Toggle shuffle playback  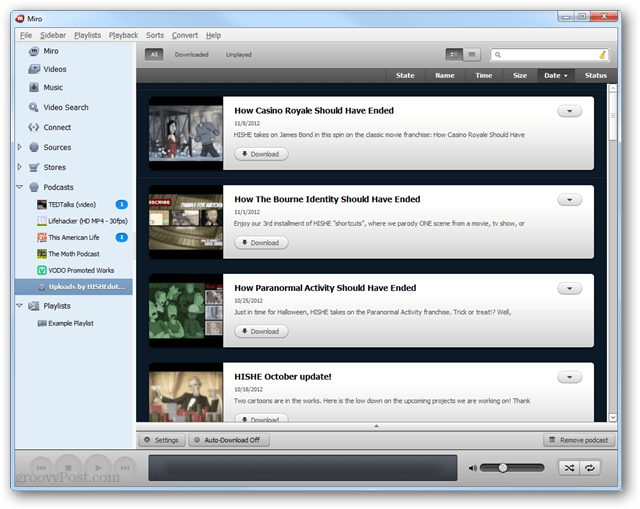[569, 468]
